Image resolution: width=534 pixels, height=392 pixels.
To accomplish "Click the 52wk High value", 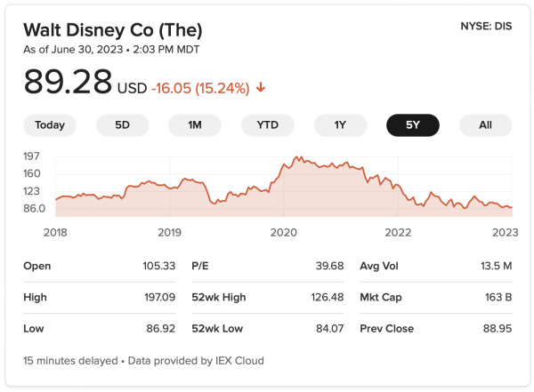I will (324, 297).
